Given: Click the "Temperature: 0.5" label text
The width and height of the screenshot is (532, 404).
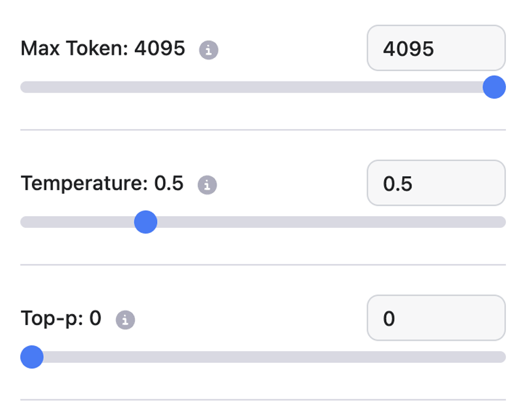Looking at the screenshot, I should click(102, 183).
